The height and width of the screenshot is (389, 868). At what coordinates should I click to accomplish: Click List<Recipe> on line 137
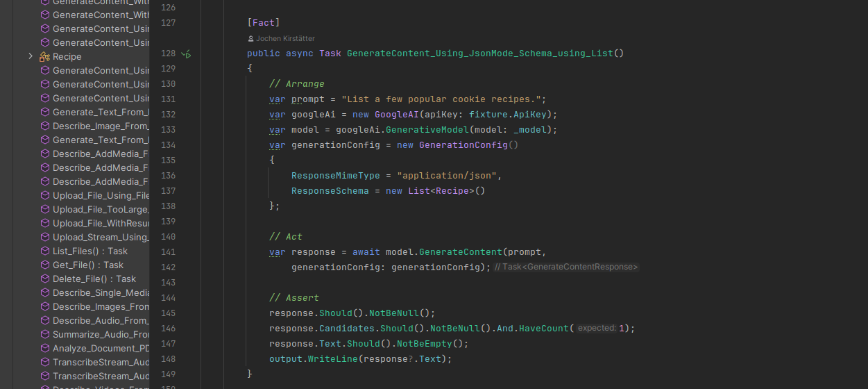pos(441,191)
